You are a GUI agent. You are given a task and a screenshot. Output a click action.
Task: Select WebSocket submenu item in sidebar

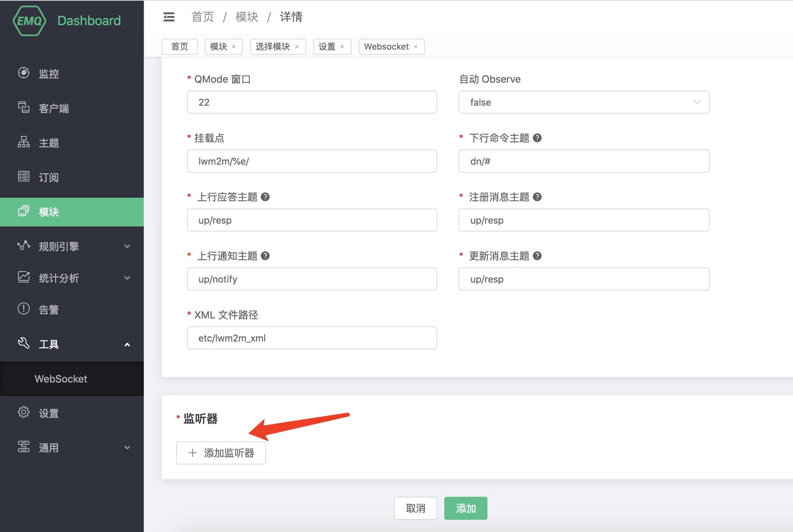(x=61, y=379)
